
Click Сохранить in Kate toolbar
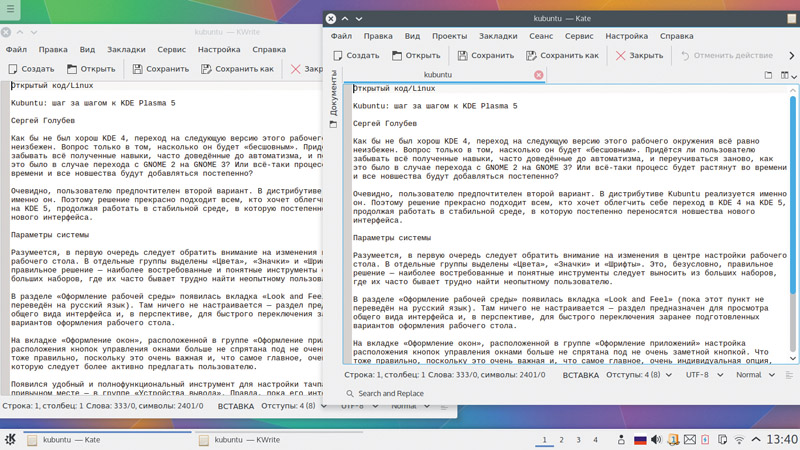[x=486, y=55]
